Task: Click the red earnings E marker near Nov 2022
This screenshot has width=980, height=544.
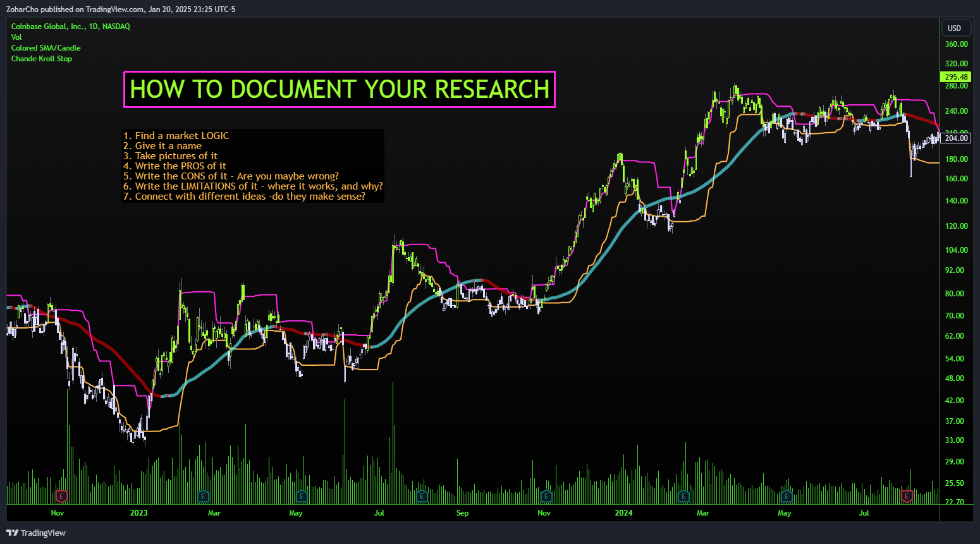Action: [x=61, y=496]
